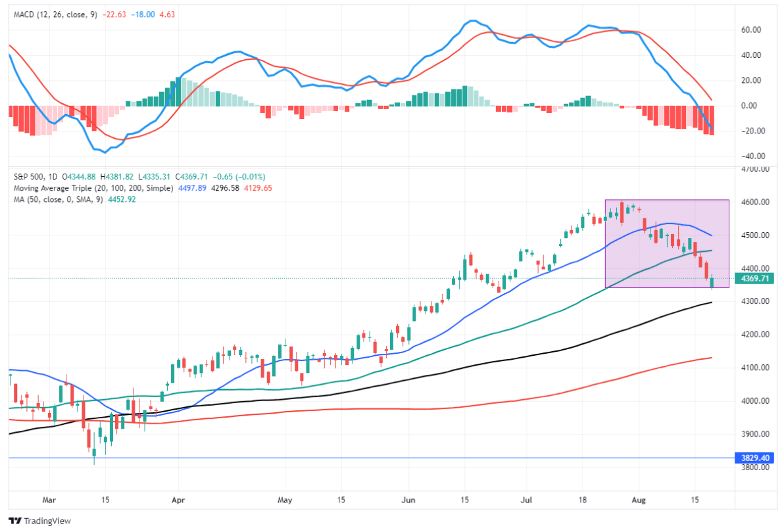Click the Aug label on the time axis
The image size is (784, 532).
(639, 500)
